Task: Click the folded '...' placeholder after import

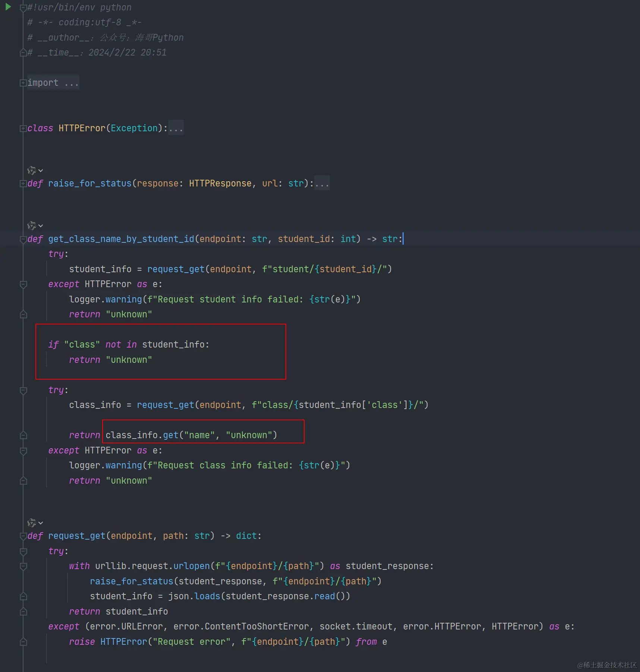Action: tap(72, 83)
